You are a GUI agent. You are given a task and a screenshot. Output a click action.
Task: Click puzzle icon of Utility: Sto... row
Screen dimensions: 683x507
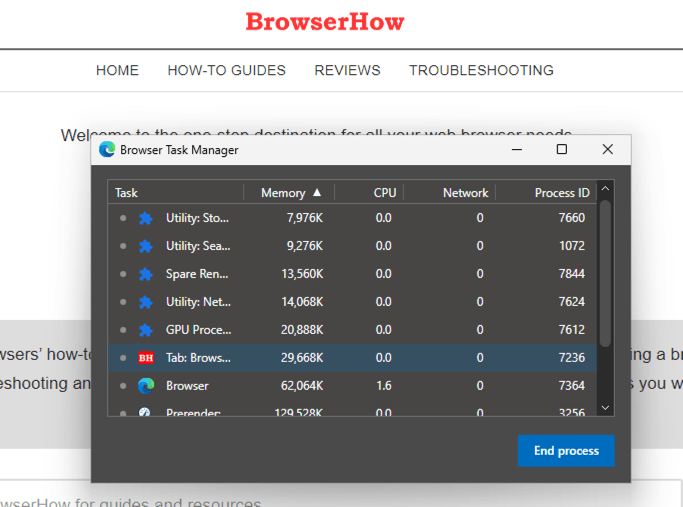click(x=146, y=218)
